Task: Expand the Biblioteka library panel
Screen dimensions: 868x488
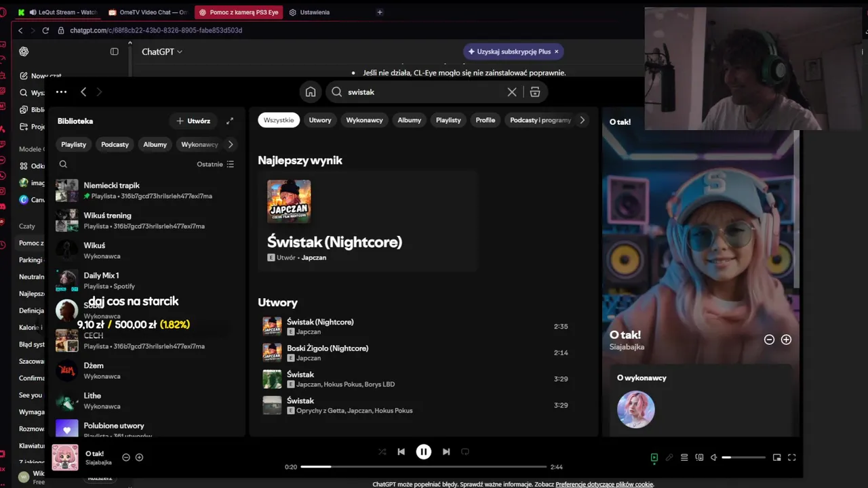Action: point(230,121)
